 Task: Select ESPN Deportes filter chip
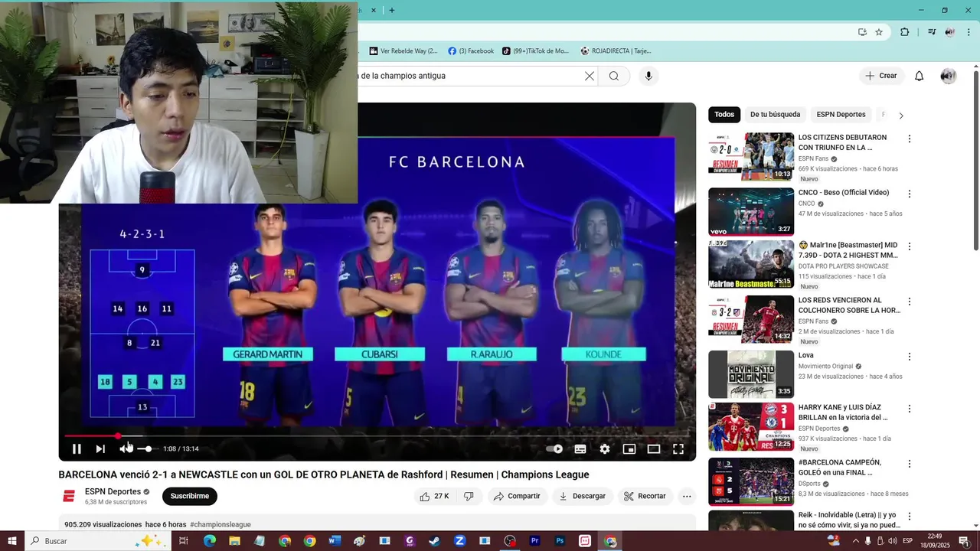[x=841, y=115]
